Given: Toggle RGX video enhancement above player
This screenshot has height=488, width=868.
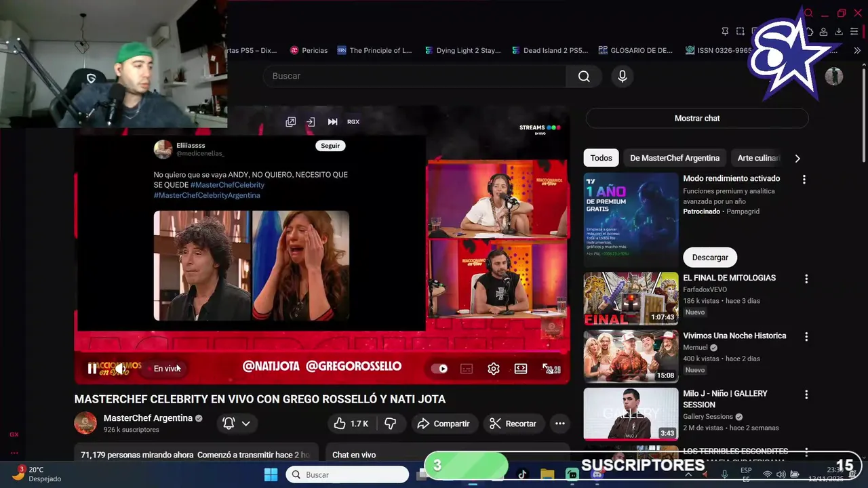Looking at the screenshot, I should tap(353, 122).
